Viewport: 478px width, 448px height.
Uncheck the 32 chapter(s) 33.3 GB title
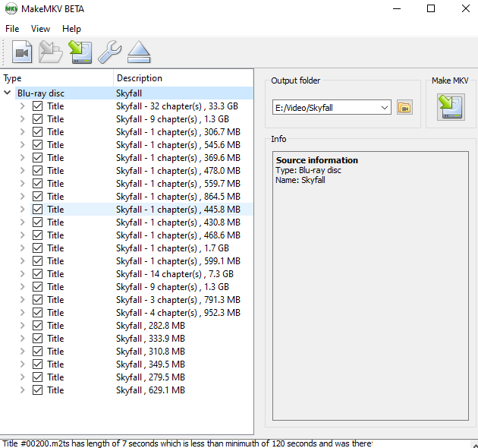[37, 106]
